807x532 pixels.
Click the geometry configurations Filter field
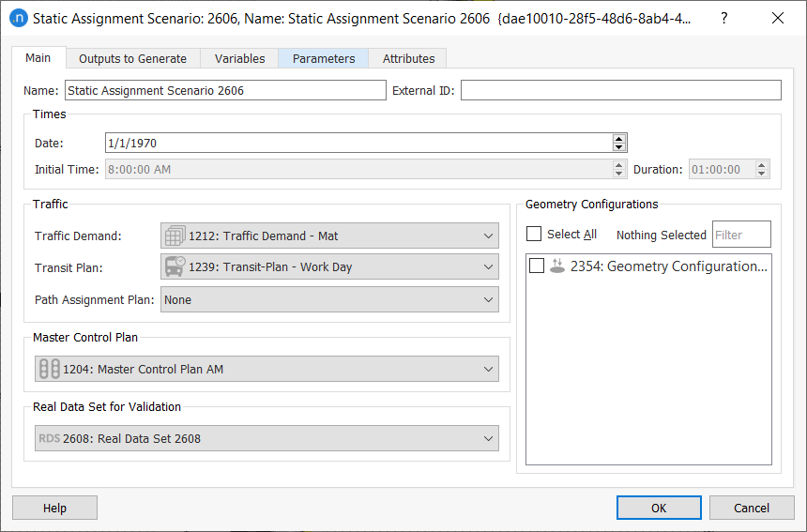(x=741, y=235)
